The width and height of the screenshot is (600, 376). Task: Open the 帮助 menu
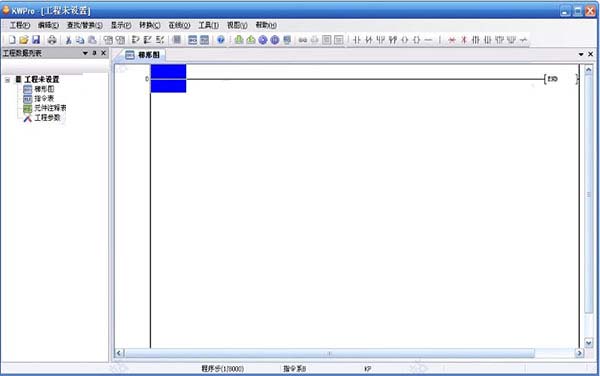pos(266,25)
